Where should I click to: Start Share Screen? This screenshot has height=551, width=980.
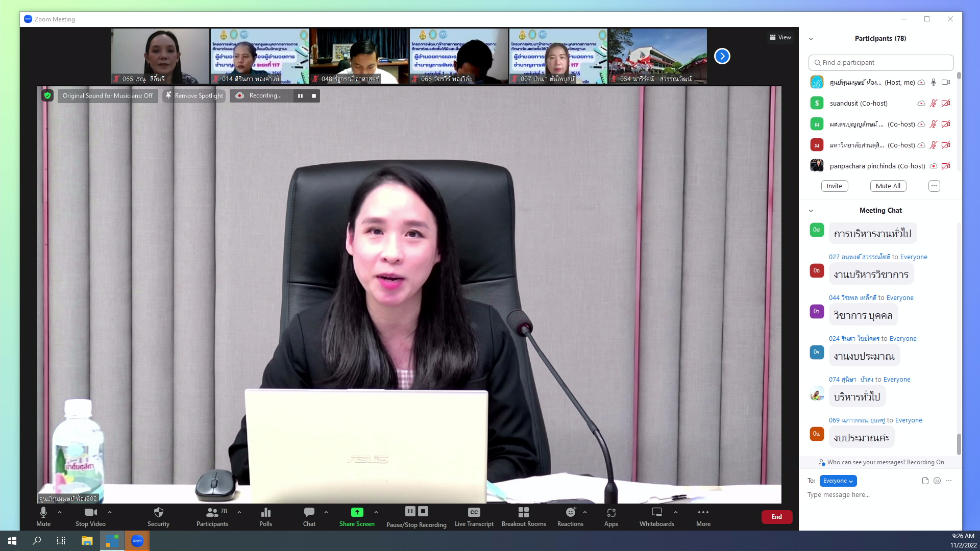(x=357, y=516)
